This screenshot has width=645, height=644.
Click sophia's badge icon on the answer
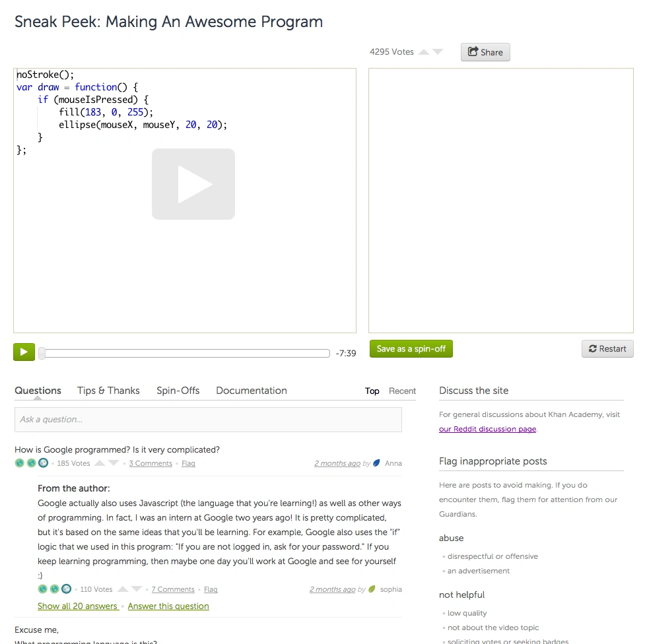coord(371,589)
